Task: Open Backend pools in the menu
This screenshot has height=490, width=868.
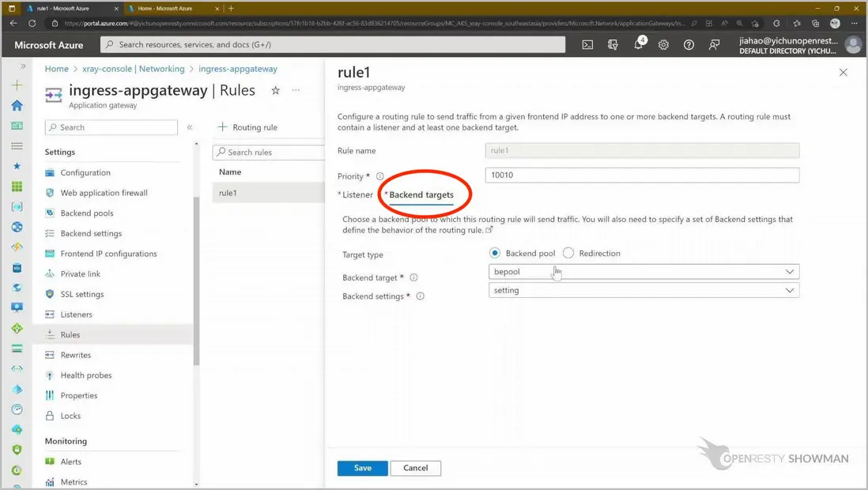Action: 87,213
